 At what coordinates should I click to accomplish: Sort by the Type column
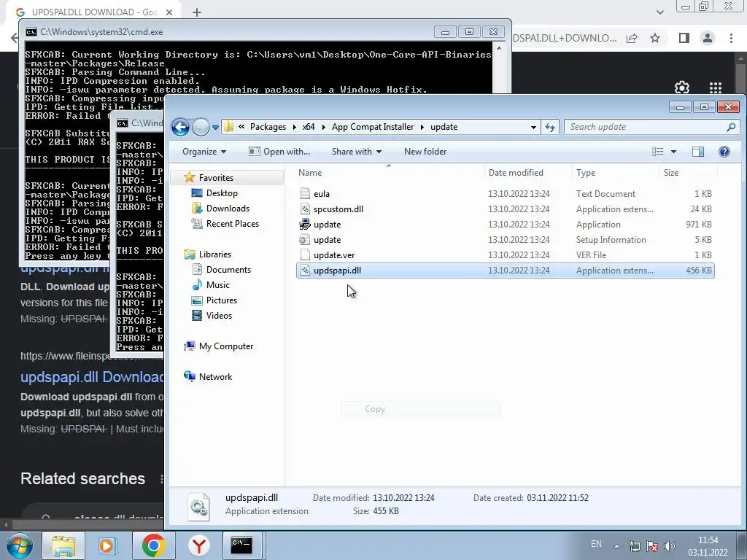tap(615, 173)
